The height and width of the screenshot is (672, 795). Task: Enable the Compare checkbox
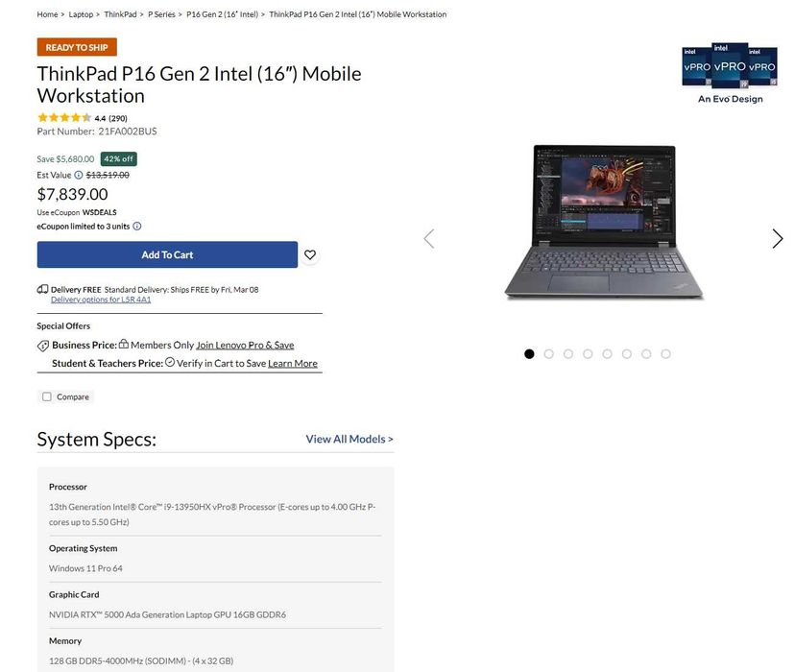[47, 396]
